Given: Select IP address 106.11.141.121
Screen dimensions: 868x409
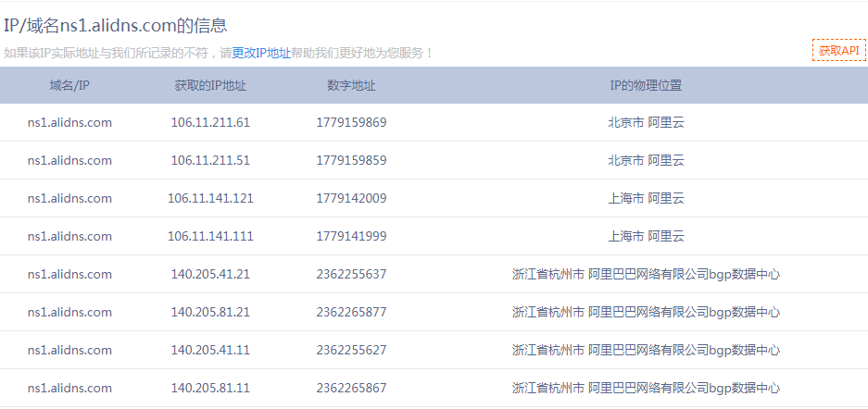Looking at the screenshot, I should [x=210, y=198].
